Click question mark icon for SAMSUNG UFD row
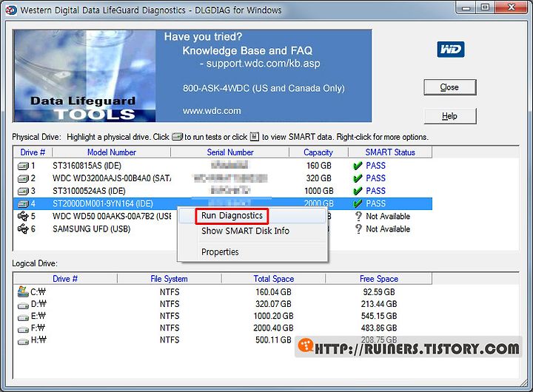The width and height of the screenshot is (533, 392). tap(358, 229)
